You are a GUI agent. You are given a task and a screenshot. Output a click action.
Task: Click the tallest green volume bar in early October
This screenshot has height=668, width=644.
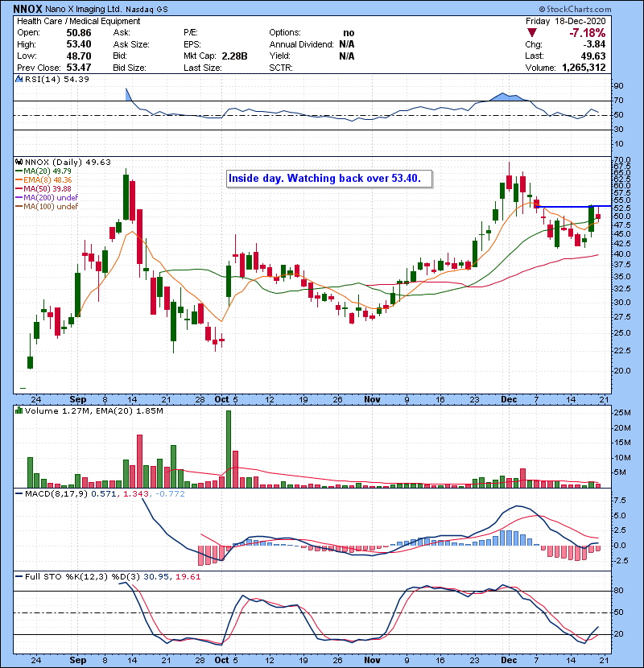click(x=229, y=449)
